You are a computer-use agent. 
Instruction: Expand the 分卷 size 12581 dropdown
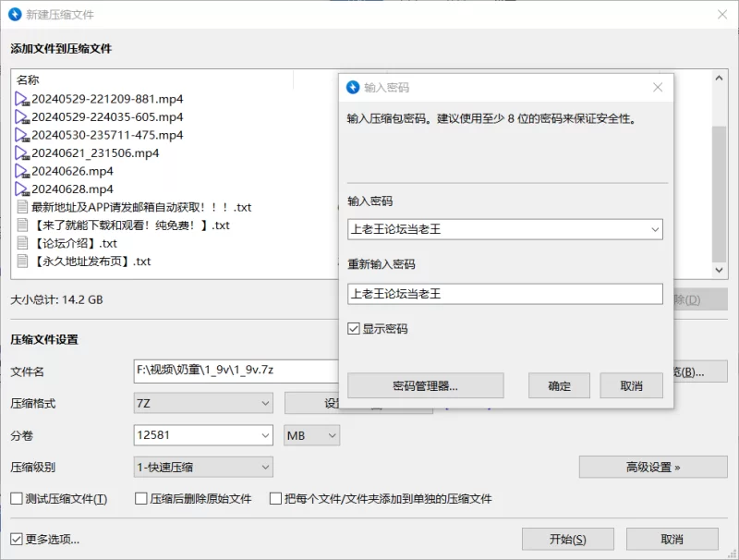265,435
